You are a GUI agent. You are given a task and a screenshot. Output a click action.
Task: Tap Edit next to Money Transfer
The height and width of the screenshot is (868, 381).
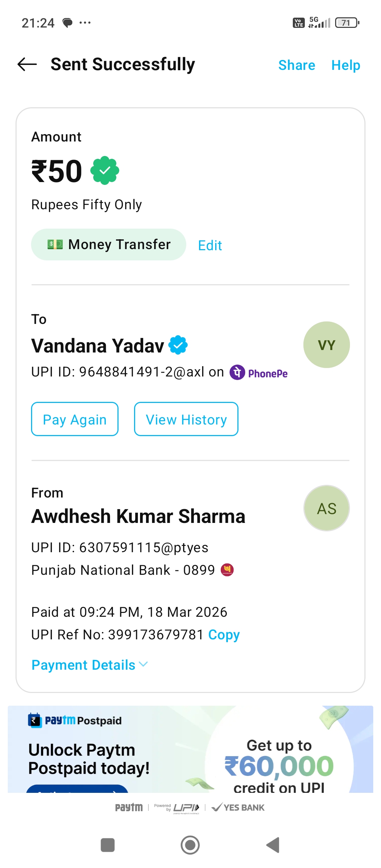click(x=210, y=245)
